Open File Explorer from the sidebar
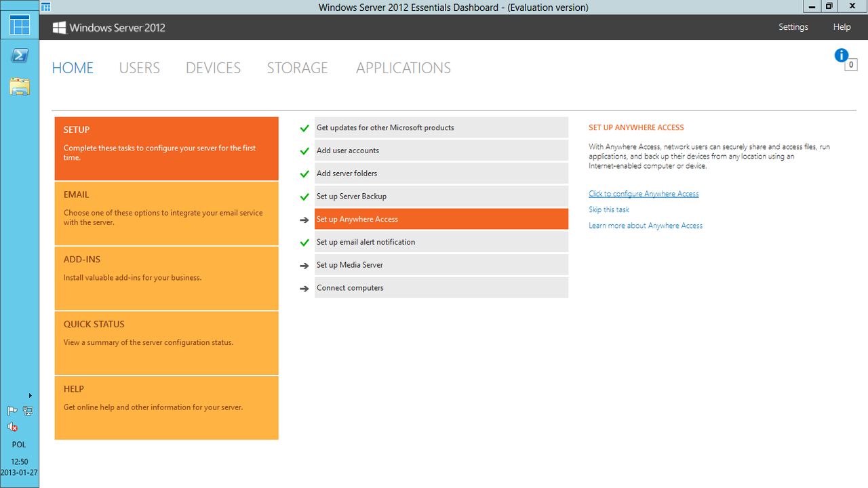Screen dimensions: 868x488 20,86
